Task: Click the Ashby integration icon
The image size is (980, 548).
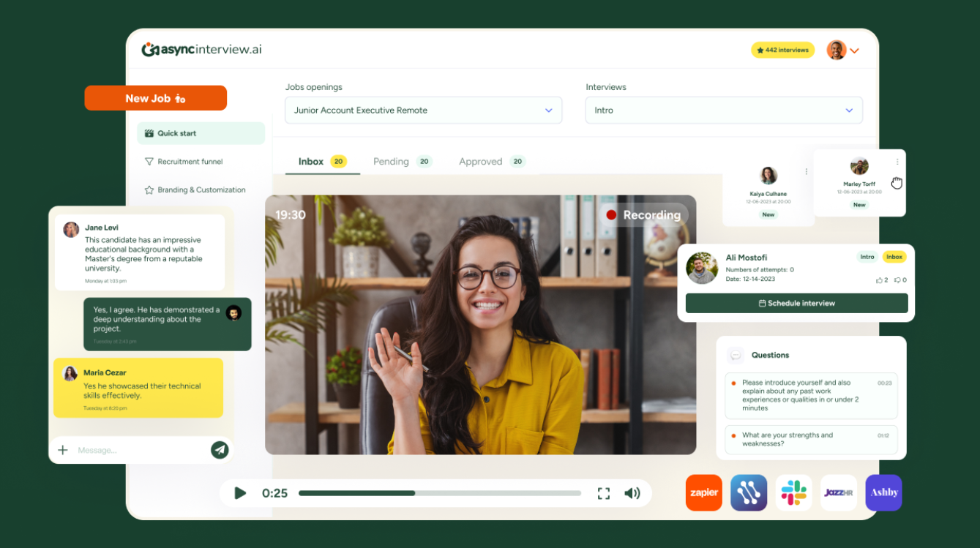Action: (x=883, y=492)
